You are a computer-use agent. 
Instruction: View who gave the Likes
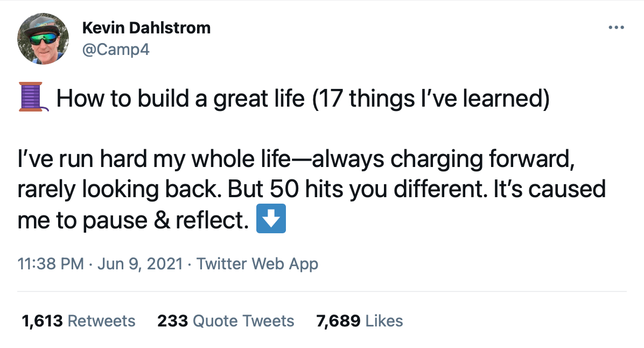(384, 321)
